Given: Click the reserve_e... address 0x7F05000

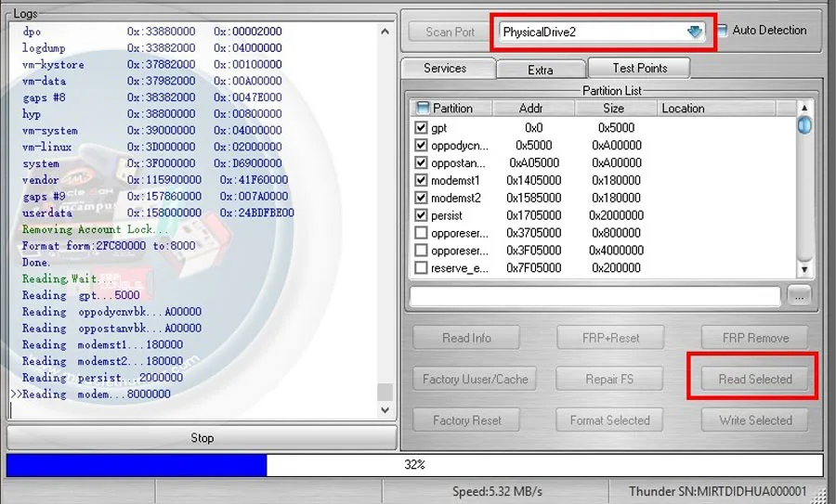Looking at the screenshot, I should [533, 268].
